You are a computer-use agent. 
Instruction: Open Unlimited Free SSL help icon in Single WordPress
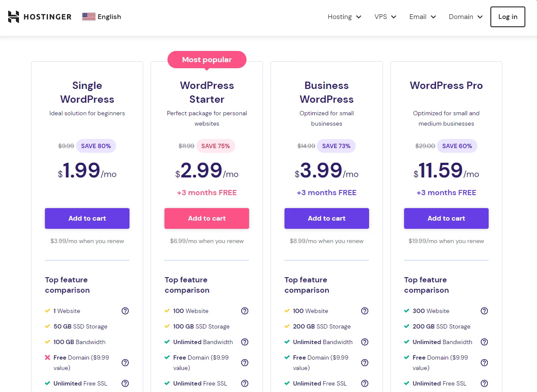[125, 383]
